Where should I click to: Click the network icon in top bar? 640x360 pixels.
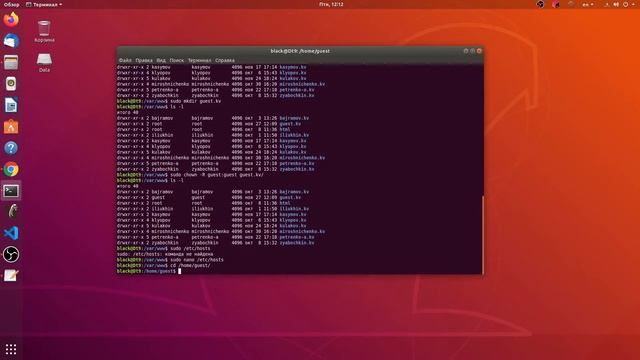click(x=607, y=4)
